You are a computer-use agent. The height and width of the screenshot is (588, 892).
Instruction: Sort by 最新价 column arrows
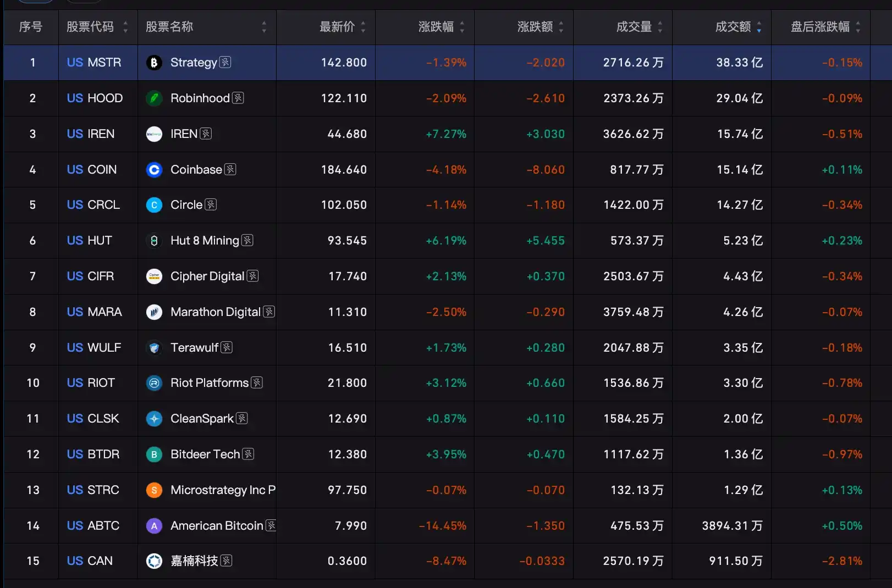(363, 27)
